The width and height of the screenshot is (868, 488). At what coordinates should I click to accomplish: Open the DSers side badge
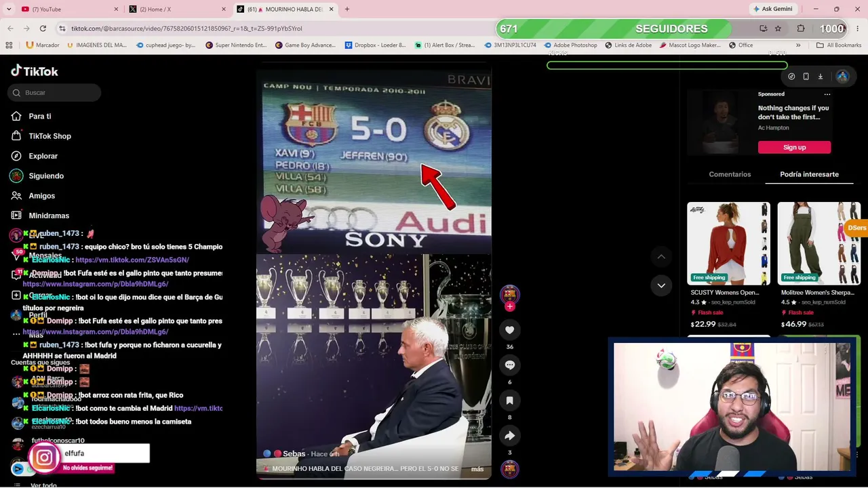856,228
